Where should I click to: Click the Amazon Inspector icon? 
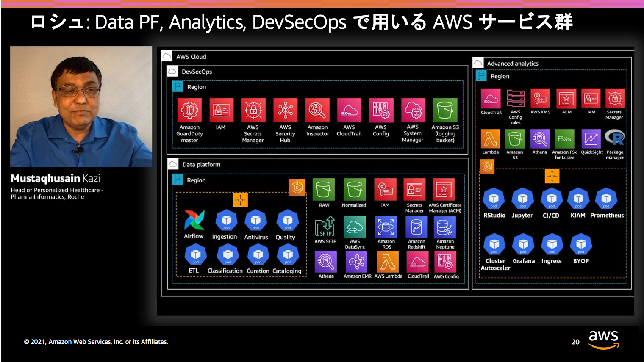(x=317, y=111)
